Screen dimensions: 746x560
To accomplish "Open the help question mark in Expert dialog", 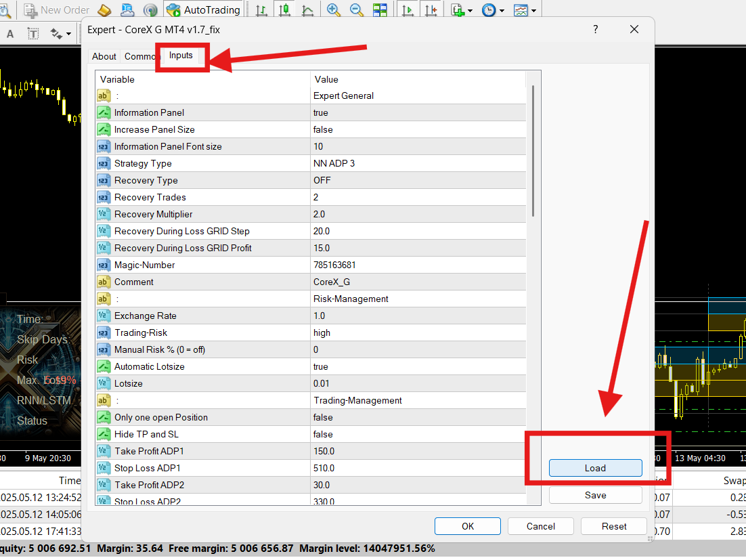I will pos(595,30).
